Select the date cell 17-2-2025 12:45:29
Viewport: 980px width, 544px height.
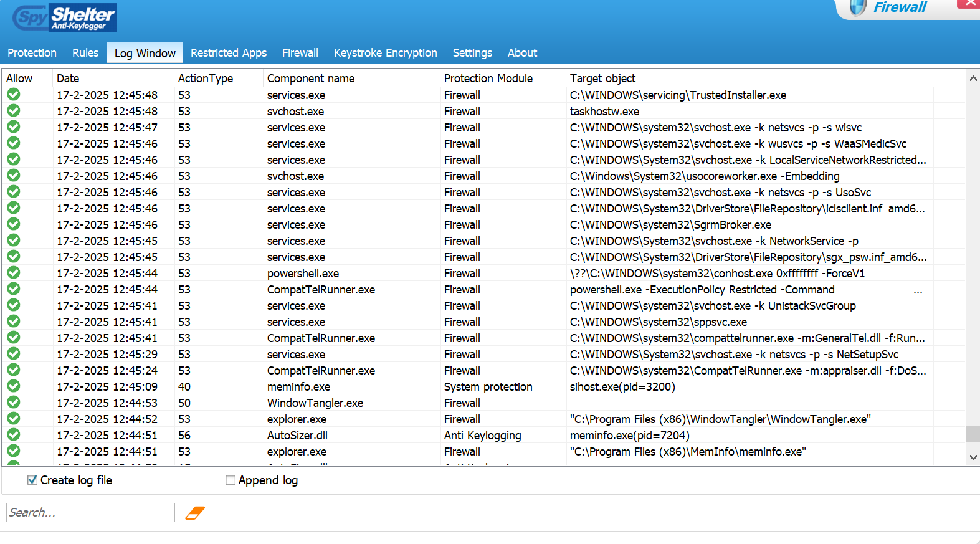tap(107, 354)
